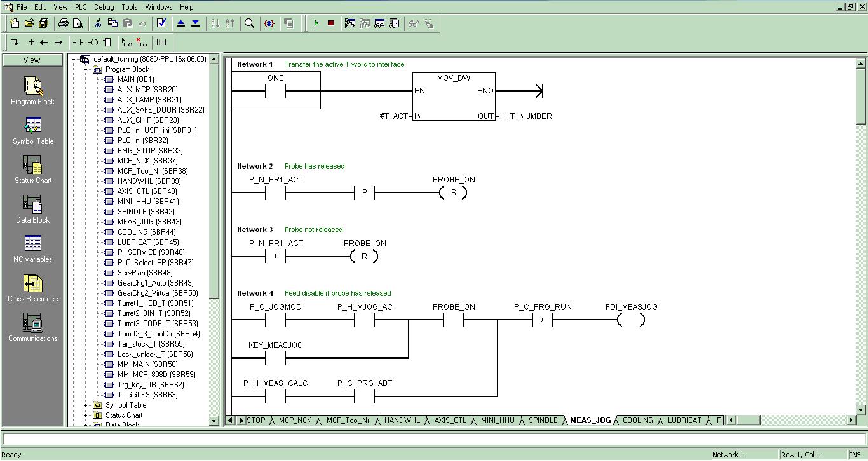Open the Symbol Table in the View bar
The width and height of the screenshot is (868, 461).
click(33, 130)
